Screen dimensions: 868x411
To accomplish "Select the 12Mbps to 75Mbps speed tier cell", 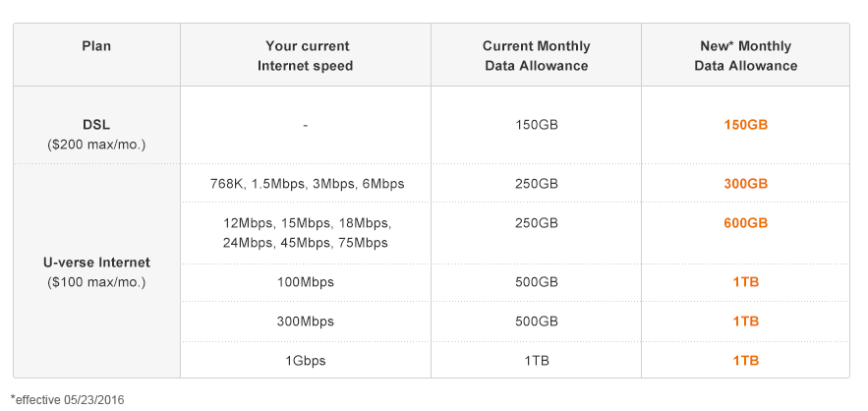I will (x=306, y=233).
